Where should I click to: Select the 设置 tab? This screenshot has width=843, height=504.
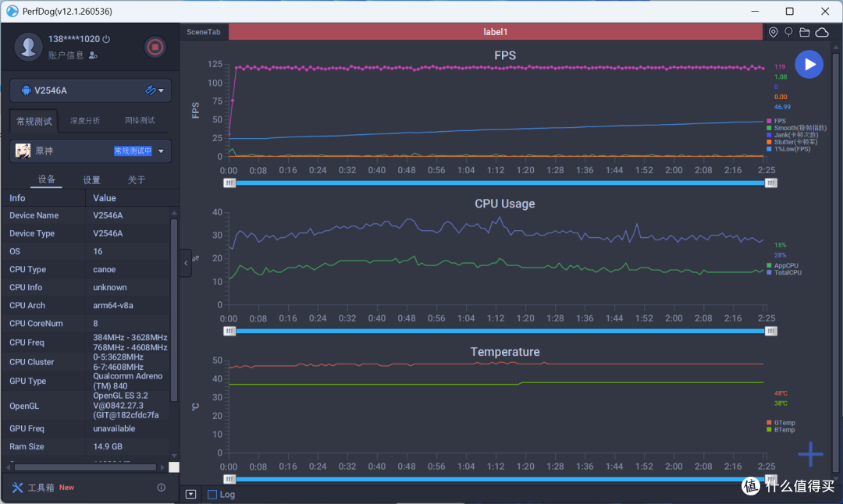point(91,180)
